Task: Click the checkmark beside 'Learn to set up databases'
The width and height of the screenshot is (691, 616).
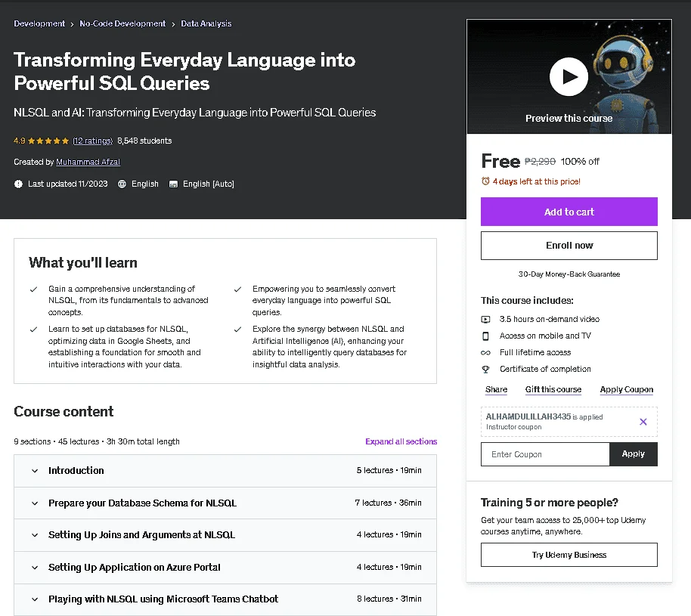Action: 33,330
